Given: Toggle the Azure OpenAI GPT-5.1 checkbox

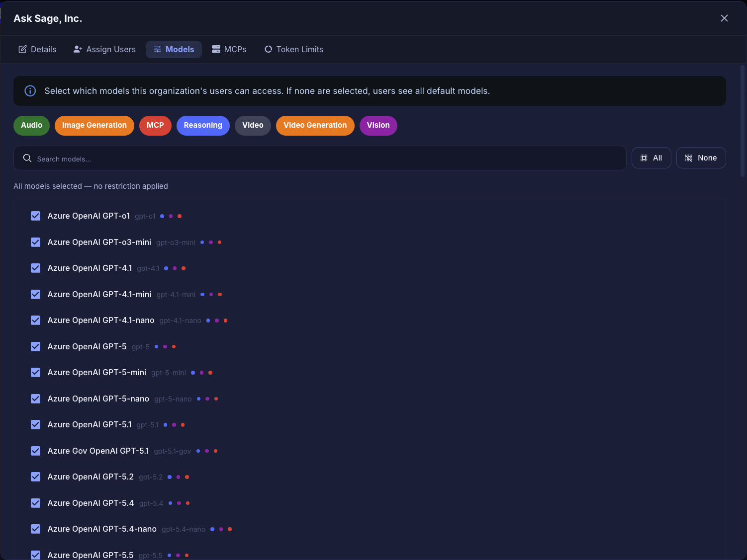Looking at the screenshot, I should pyautogui.click(x=35, y=424).
